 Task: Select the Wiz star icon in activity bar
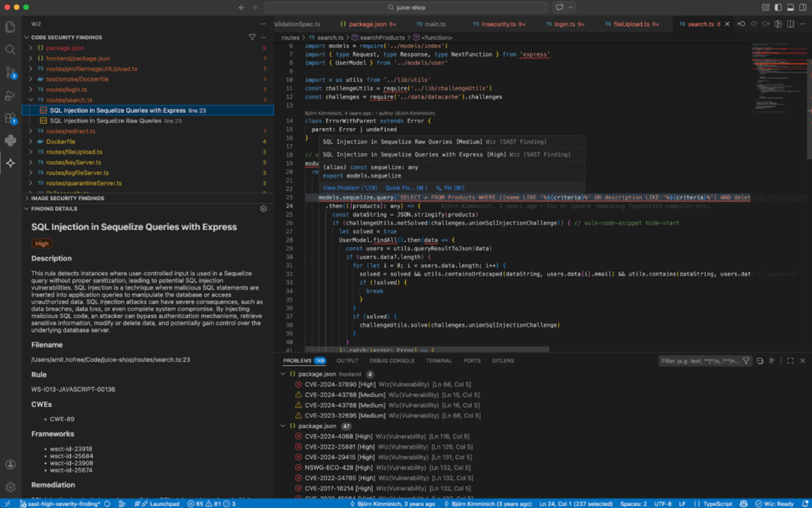coord(10,163)
